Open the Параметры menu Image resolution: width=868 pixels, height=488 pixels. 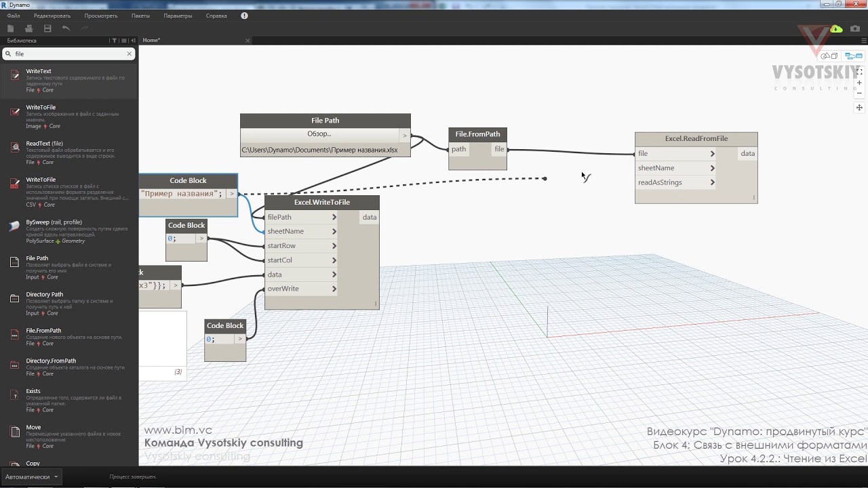coord(178,16)
